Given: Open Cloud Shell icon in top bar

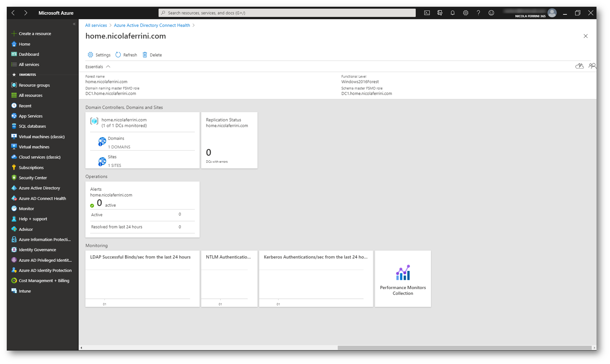Looking at the screenshot, I should (427, 13).
